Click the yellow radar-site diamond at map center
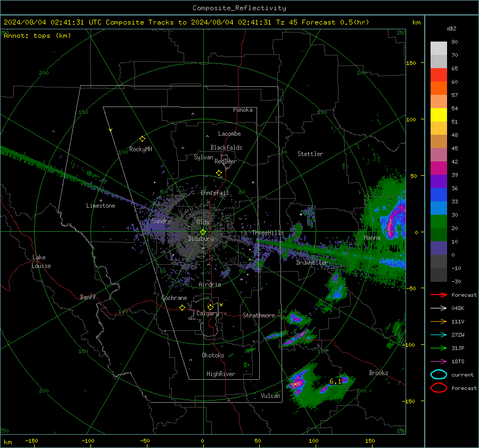The width and height of the screenshot is (479, 448). [203, 232]
